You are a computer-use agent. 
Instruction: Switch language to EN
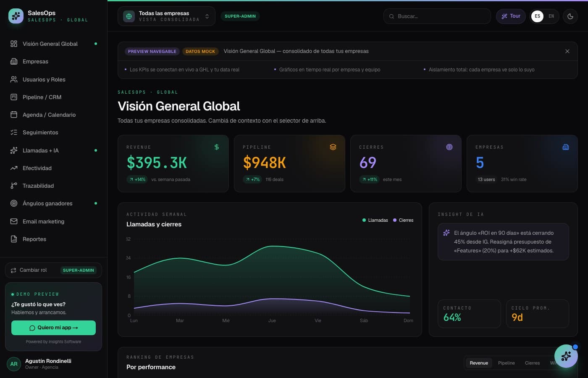tap(551, 16)
